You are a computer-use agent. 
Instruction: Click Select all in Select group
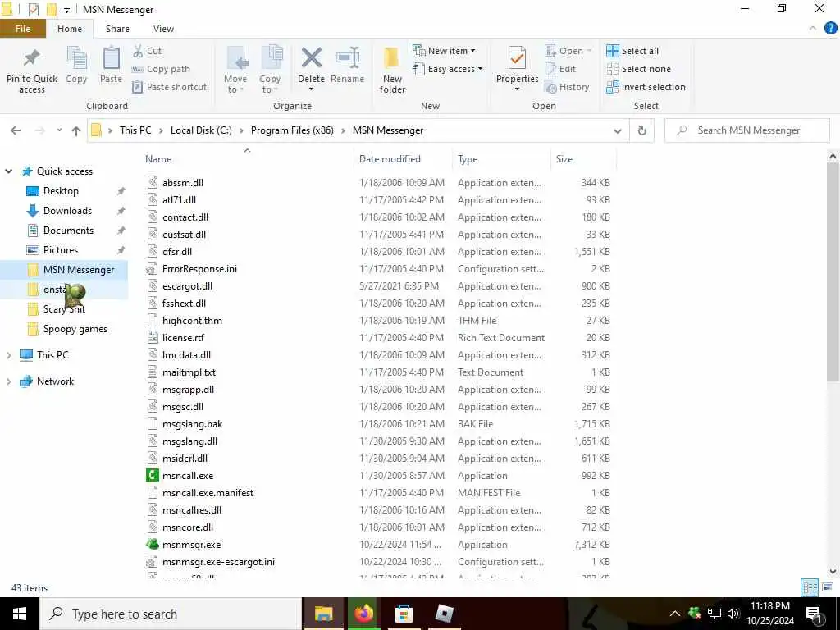632,51
